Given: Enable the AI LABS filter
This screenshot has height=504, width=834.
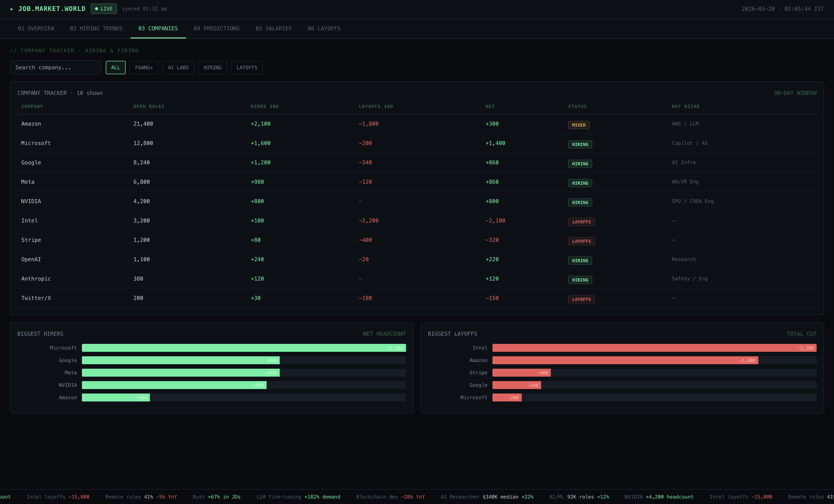Looking at the screenshot, I should pos(178,67).
